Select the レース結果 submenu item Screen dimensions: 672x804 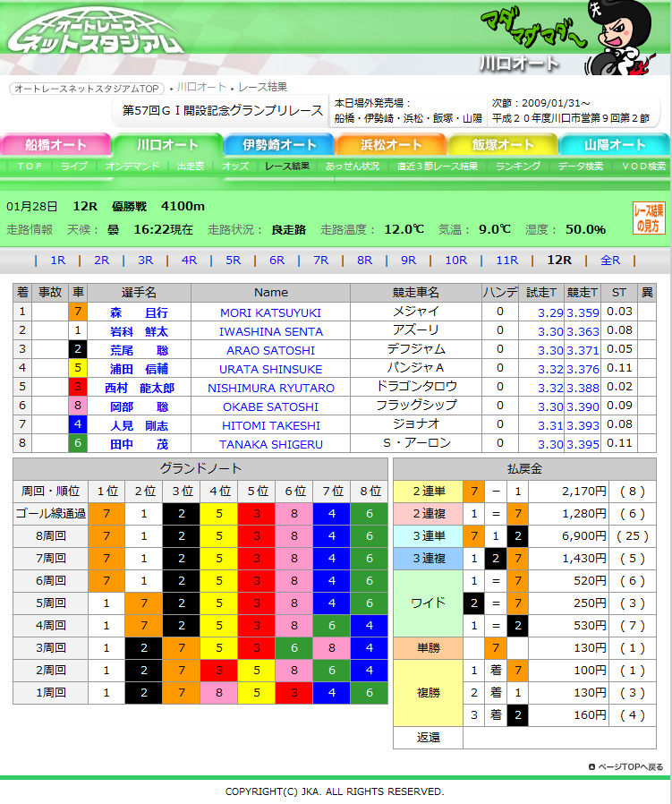tap(287, 167)
